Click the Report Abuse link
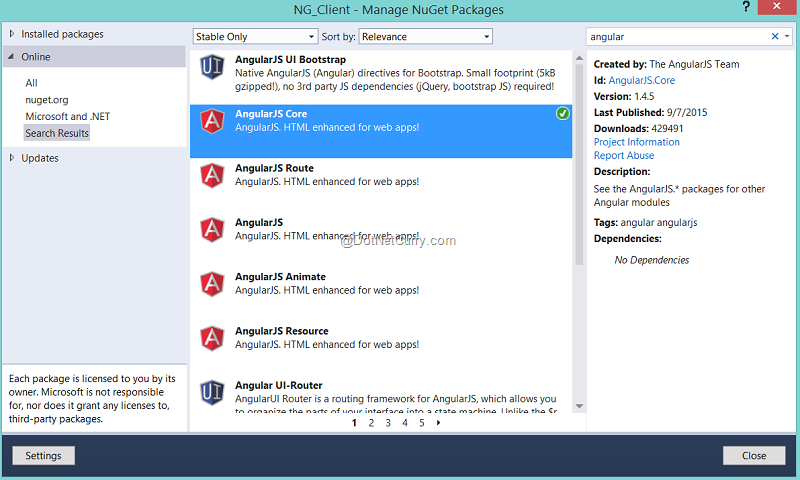 pyautogui.click(x=624, y=155)
